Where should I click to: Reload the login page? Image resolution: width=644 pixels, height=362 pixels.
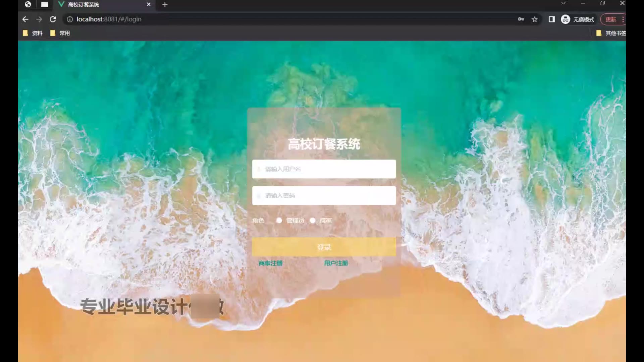click(x=53, y=19)
